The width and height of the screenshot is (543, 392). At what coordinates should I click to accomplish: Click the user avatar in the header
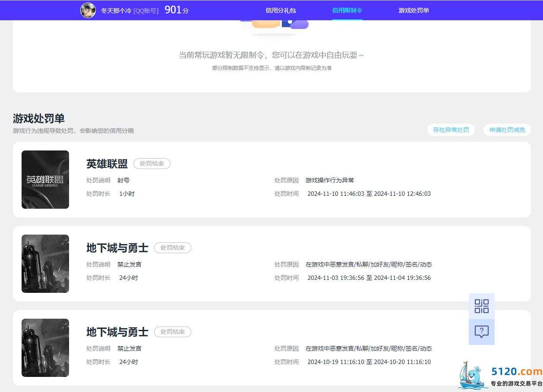[88, 10]
